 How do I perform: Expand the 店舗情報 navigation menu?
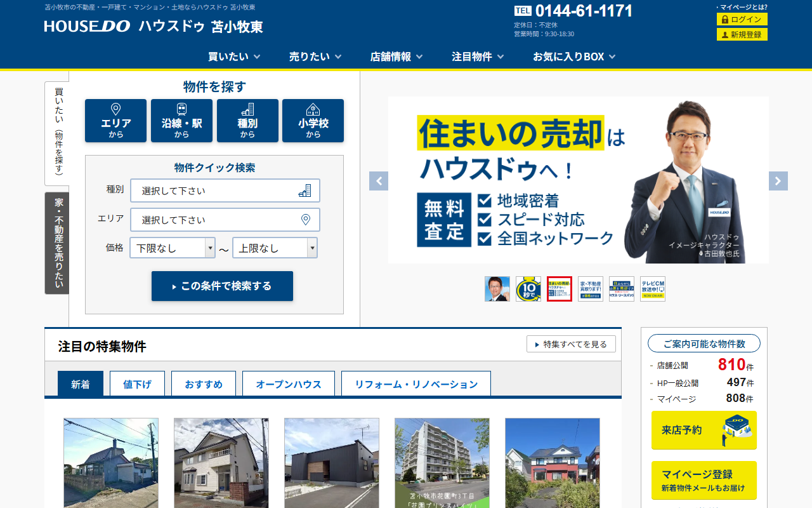(396, 57)
